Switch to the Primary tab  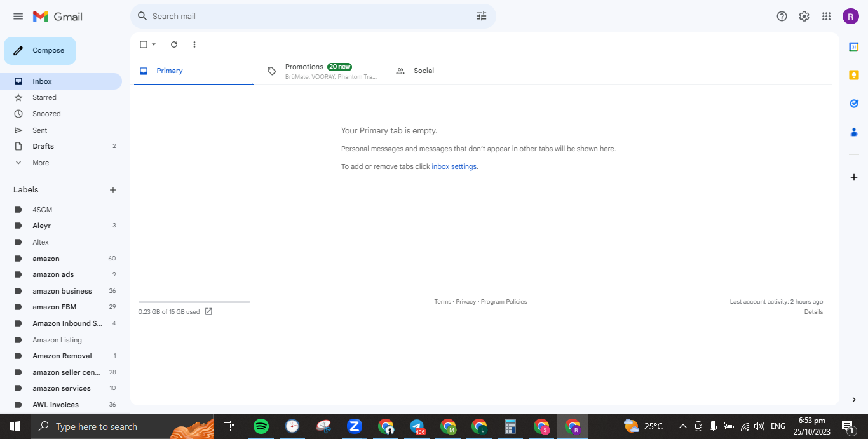193,71
